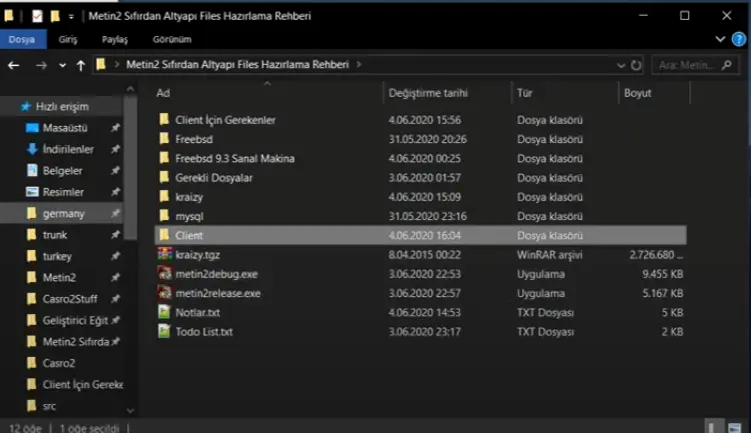The width and height of the screenshot is (751, 433).
Task: Select the Freebsd 9.3 Sanal Makina folder icon
Action: [x=164, y=158]
